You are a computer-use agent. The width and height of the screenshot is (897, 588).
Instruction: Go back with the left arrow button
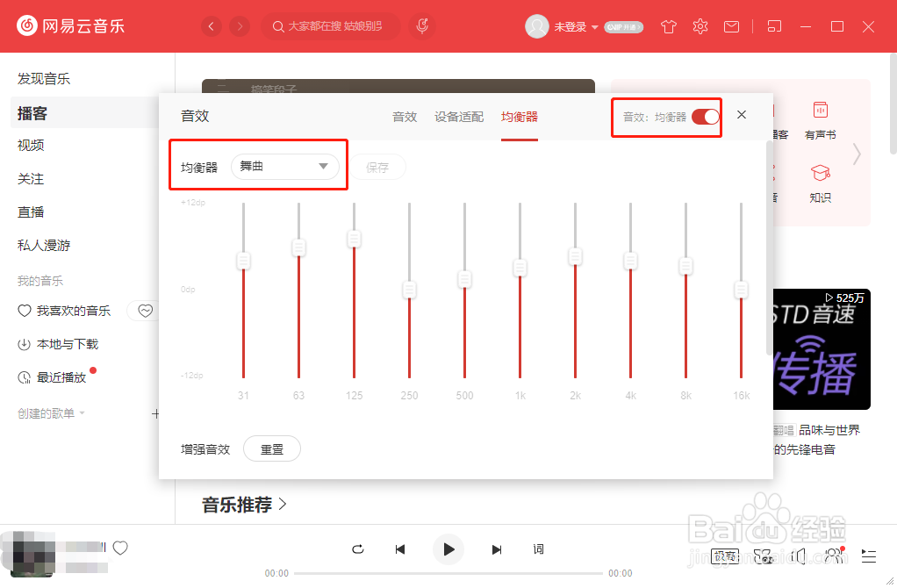212,26
